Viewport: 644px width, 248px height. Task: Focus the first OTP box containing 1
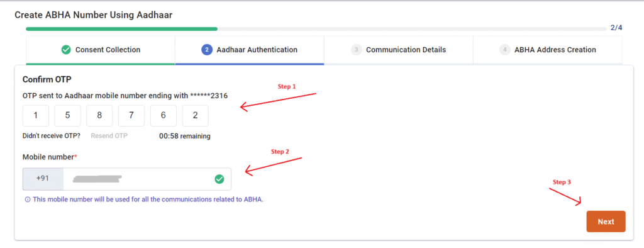pos(36,116)
